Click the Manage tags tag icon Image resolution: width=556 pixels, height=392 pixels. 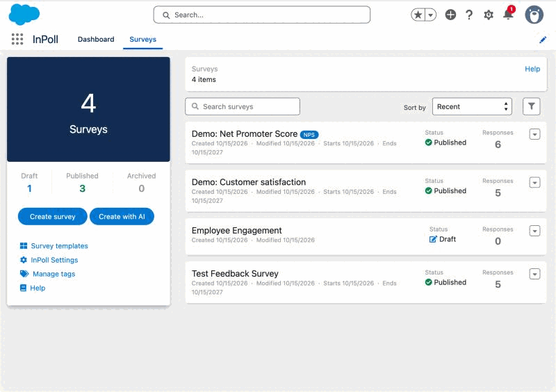(24, 274)
